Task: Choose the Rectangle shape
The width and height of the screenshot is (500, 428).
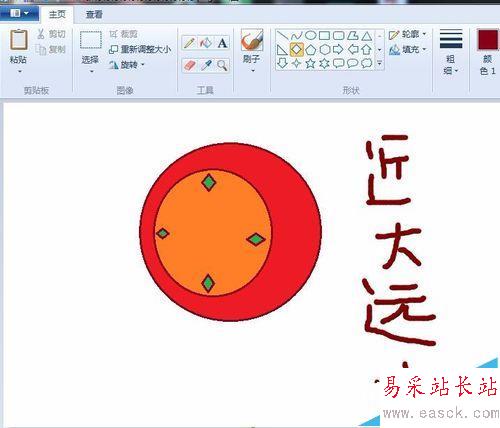Action: [324, 35]
